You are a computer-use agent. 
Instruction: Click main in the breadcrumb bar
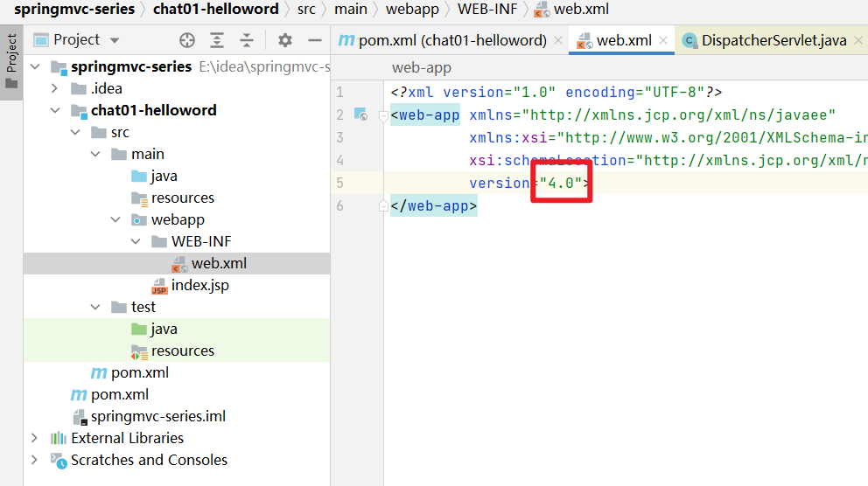coord(350,10)
